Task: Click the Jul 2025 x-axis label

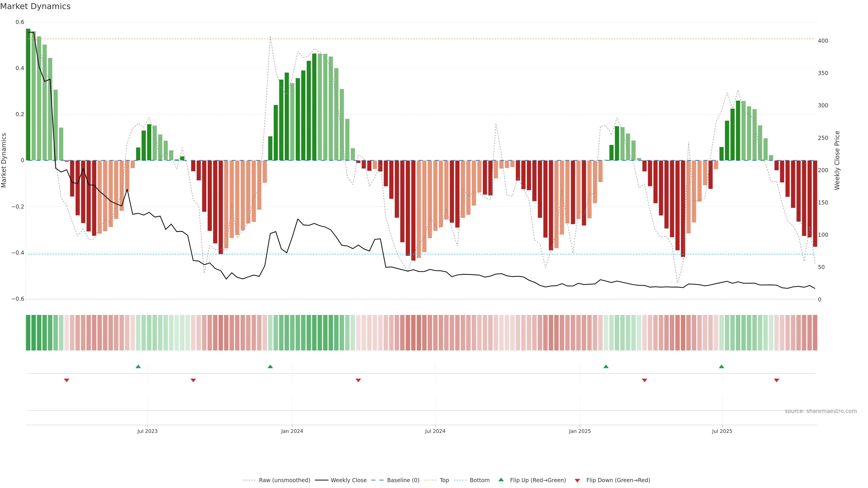Action: pos(722,431)
